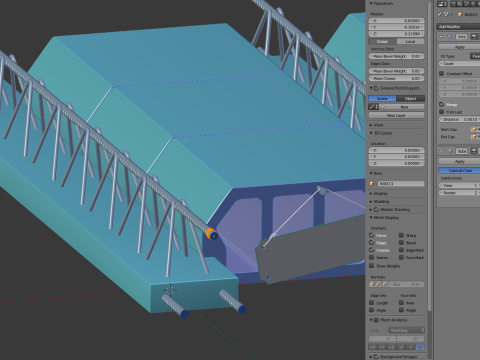Toggle the Motion Tracking checkbox
This screenshot has width=480, height=360.
tap(376, 209)
